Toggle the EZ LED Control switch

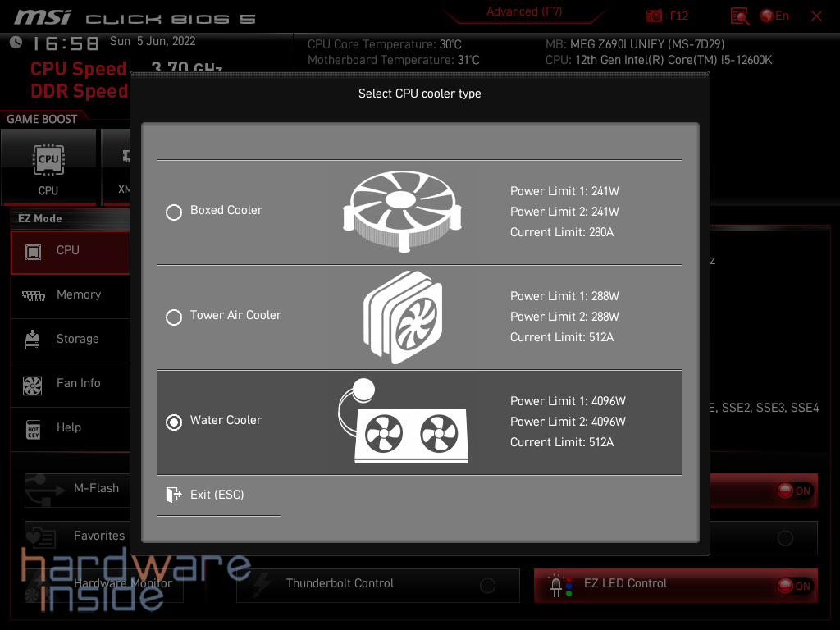(794, 586)
